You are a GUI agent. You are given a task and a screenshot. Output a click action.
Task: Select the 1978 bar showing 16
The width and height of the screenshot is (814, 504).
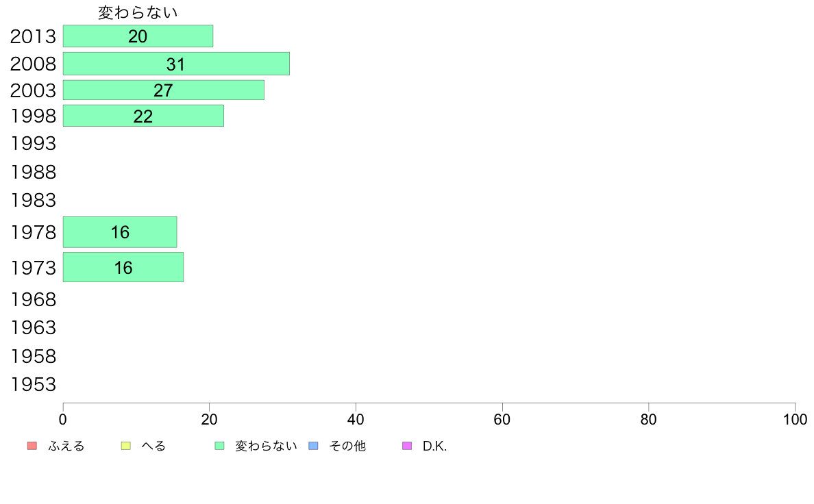[120, 232]
